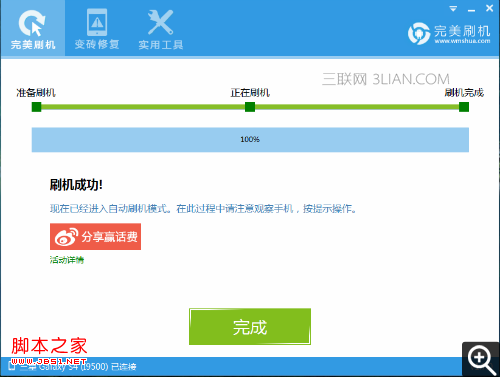The width and height of the screenshot is (500, 377).
Task: Click the green 完成 button
Action: coord(250,326)
